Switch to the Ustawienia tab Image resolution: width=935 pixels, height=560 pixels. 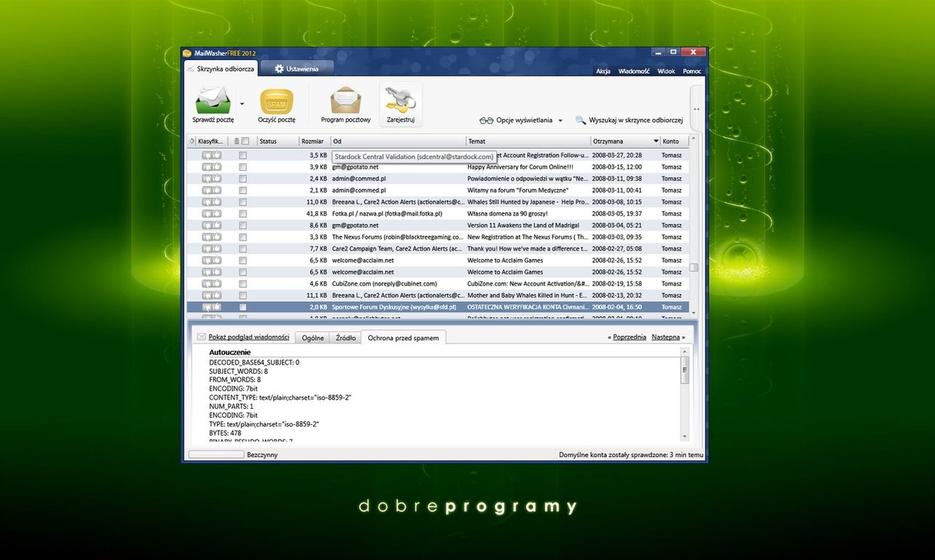point(296,69)
